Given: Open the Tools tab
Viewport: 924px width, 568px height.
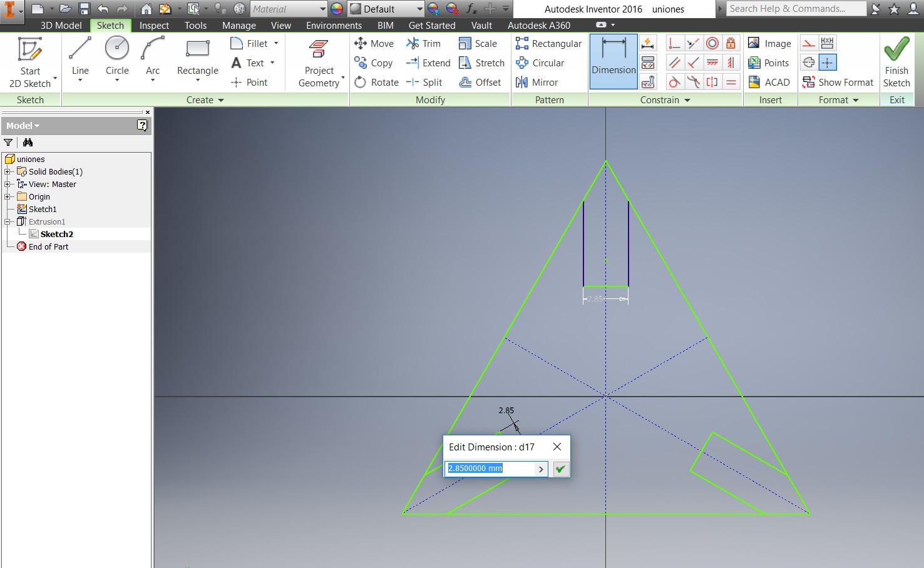Looking at the screenshot, I should coord(195,25).
